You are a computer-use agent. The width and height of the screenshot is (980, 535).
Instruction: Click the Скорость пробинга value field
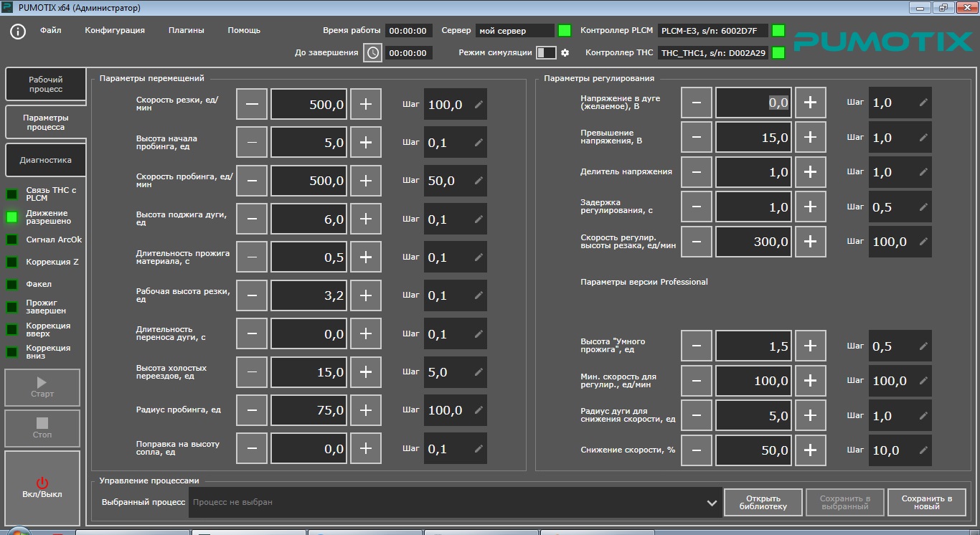[x=309, y=181]
